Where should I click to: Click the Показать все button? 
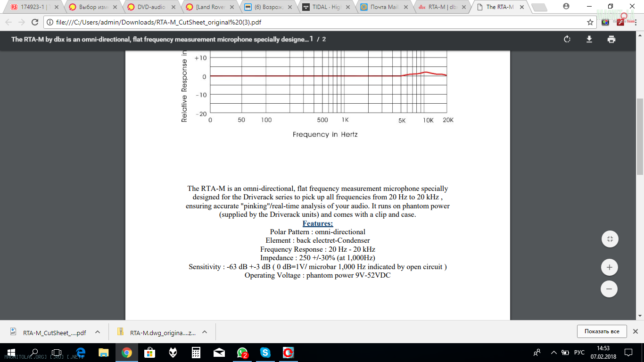point(602,331)
